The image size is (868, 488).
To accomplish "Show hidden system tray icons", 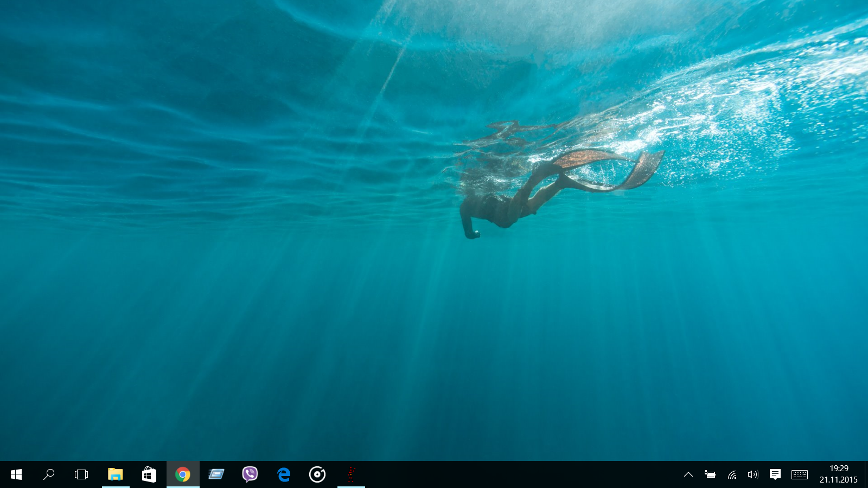I will [x=688, y=474].
